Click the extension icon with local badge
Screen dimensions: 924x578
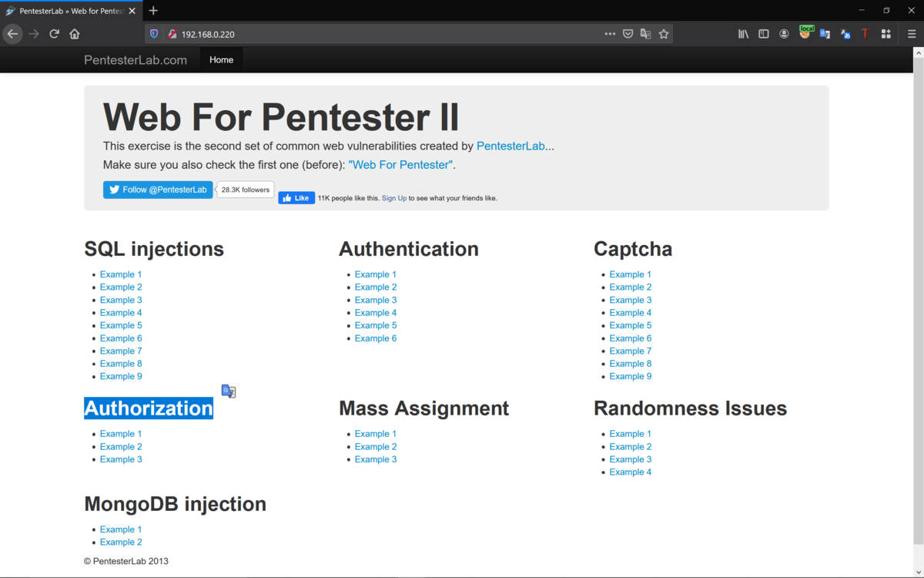tap(805, 32)
